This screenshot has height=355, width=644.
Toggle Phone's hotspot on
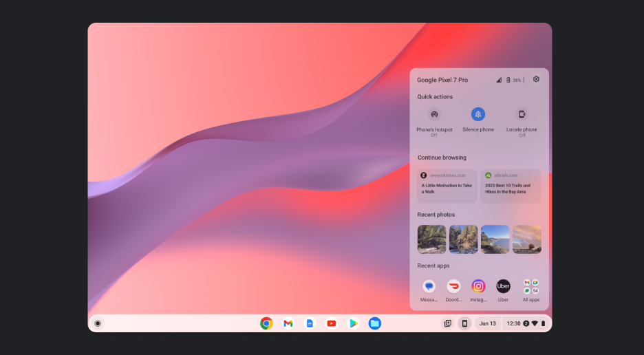434,115
